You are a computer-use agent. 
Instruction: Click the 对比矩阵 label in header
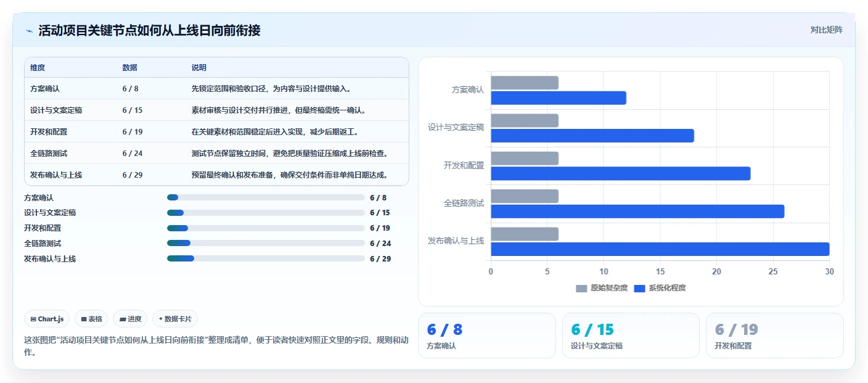826,30
